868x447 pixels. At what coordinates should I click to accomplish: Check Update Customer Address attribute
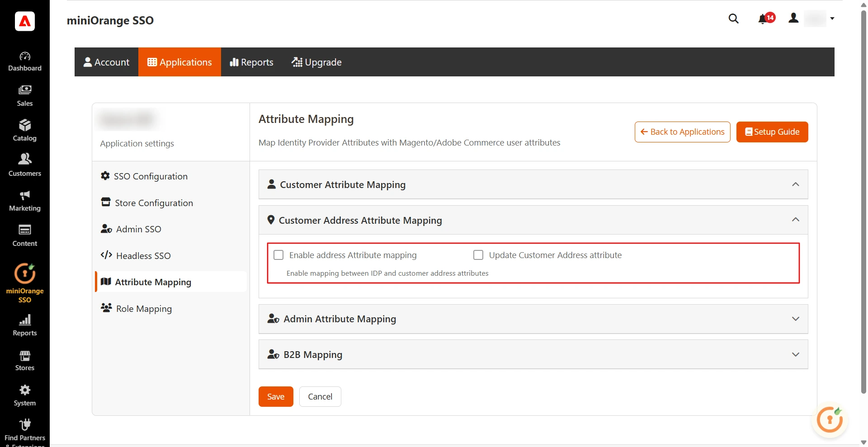(x=478, y=255)
